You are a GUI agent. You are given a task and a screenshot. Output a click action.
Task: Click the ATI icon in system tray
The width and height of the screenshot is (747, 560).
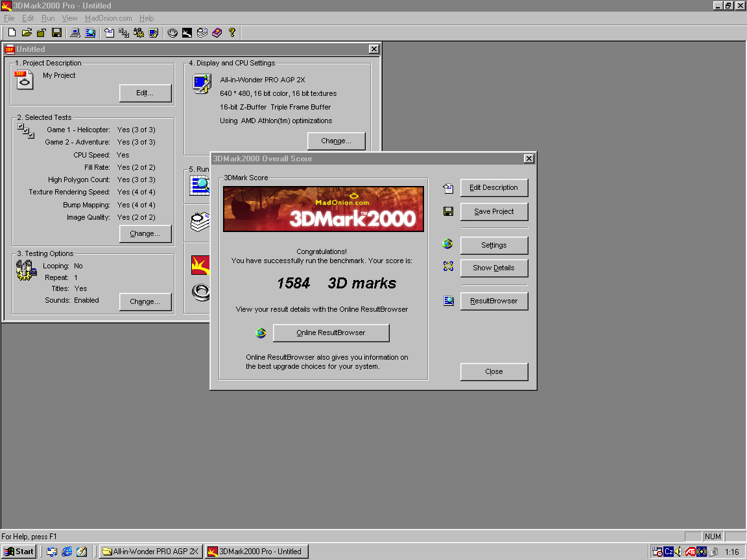click(691, 552)
